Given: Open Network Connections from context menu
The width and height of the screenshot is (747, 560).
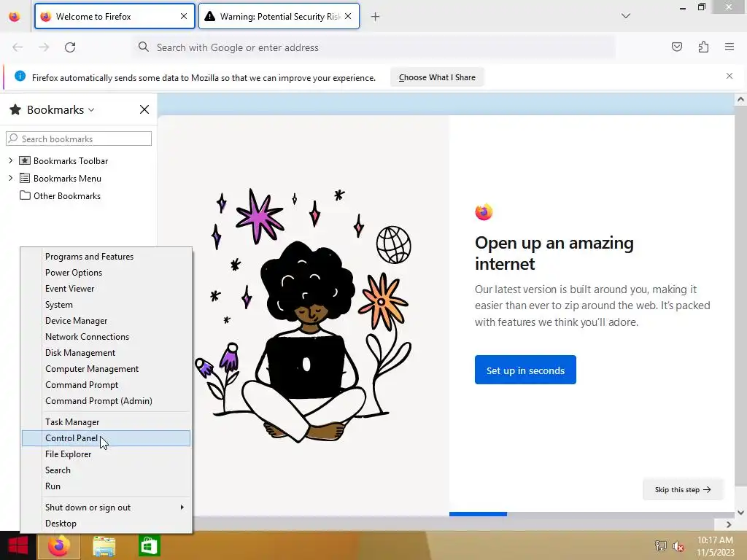Looking at the screenshot, I should 106,337.
